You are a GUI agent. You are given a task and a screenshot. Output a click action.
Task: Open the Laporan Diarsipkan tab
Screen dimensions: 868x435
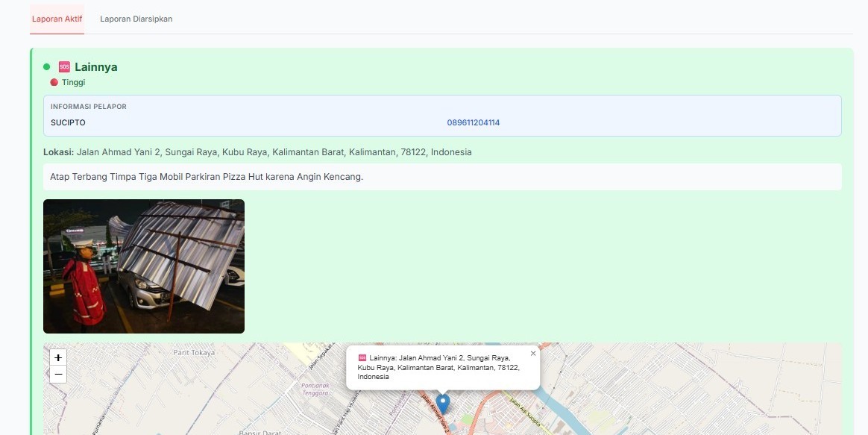click(136, 19)
